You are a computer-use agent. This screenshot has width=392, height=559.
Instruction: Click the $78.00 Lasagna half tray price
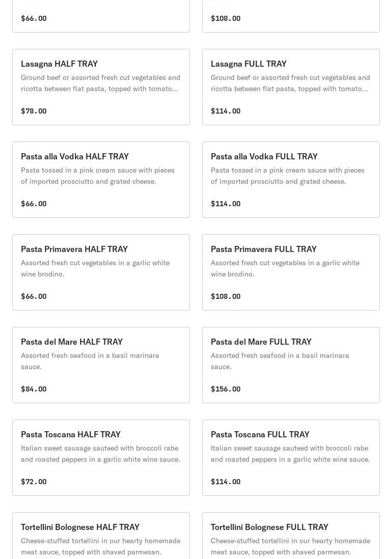[34, 111]
